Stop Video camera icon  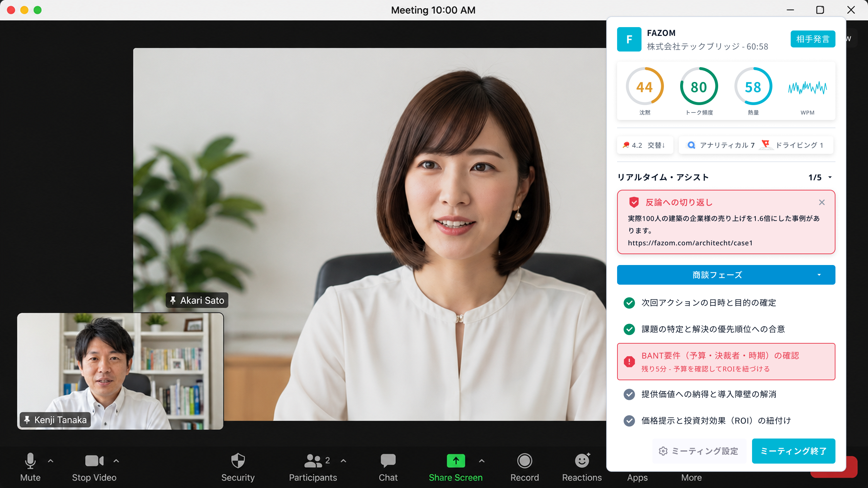coord(94,461)
